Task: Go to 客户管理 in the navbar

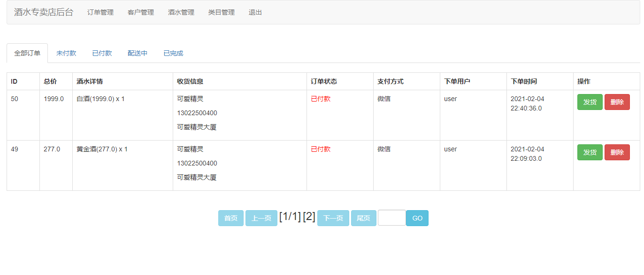Action: pos(141,12)
